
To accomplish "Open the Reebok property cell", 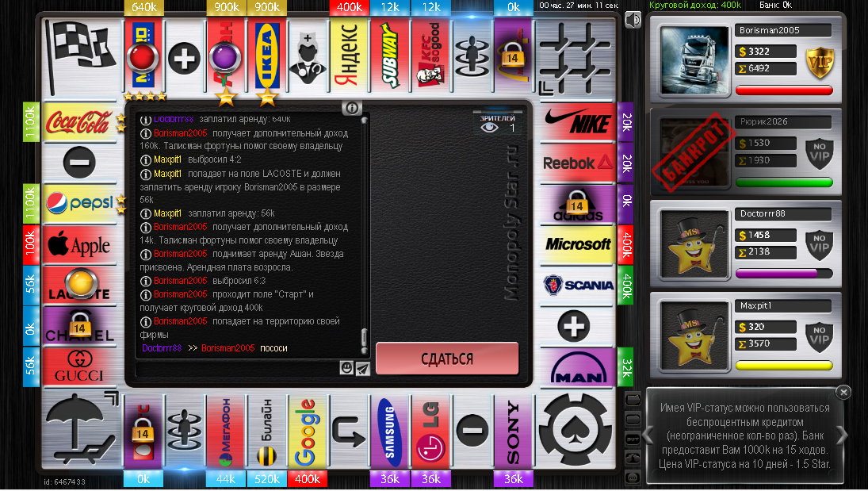I will [578, 163].
